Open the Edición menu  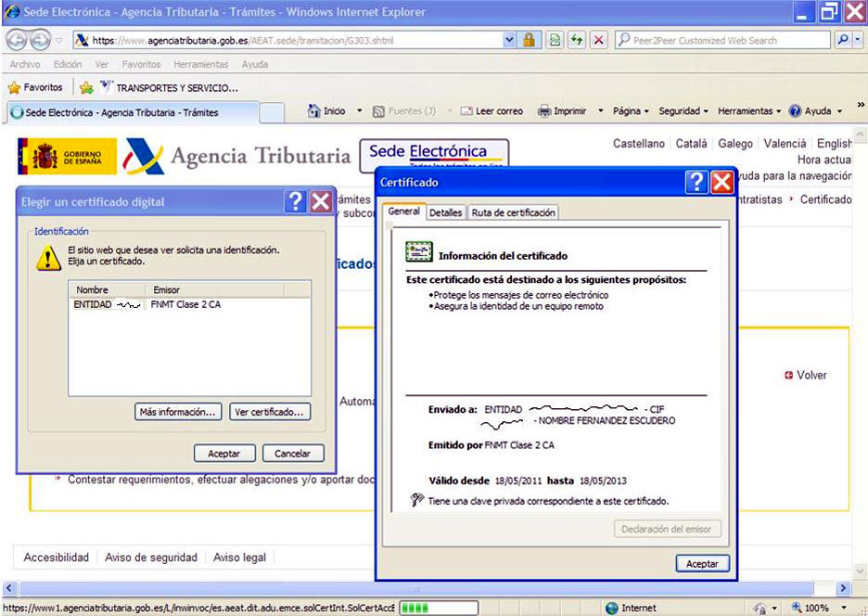[68, 64]
